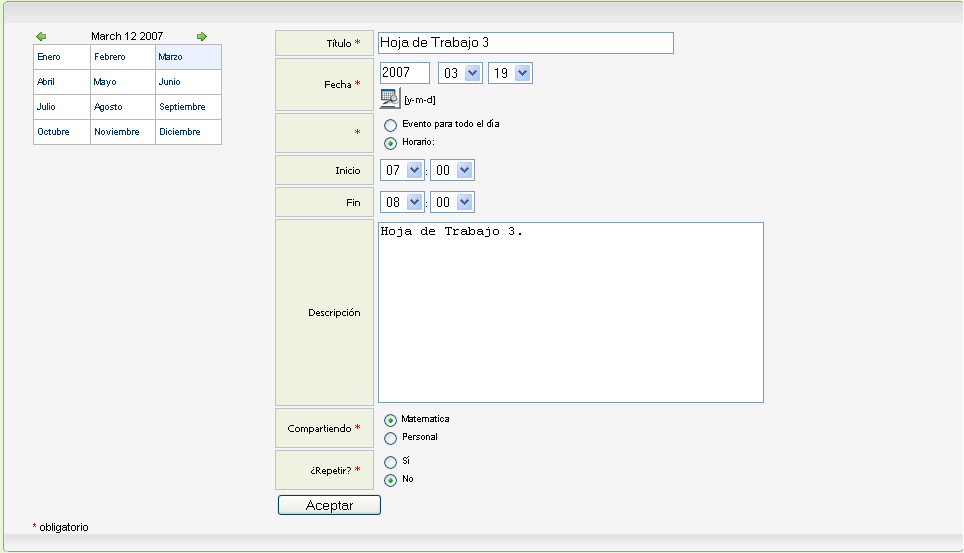The width and height of the screenshot is (964, 553).
Task: Expand the Inicio hour dropdown
Action: pyautogui.click(x=403, y=170)
